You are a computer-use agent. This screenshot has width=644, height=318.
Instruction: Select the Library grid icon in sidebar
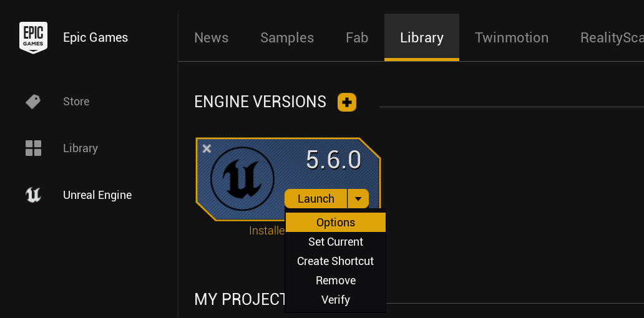[x=33, y=148]
